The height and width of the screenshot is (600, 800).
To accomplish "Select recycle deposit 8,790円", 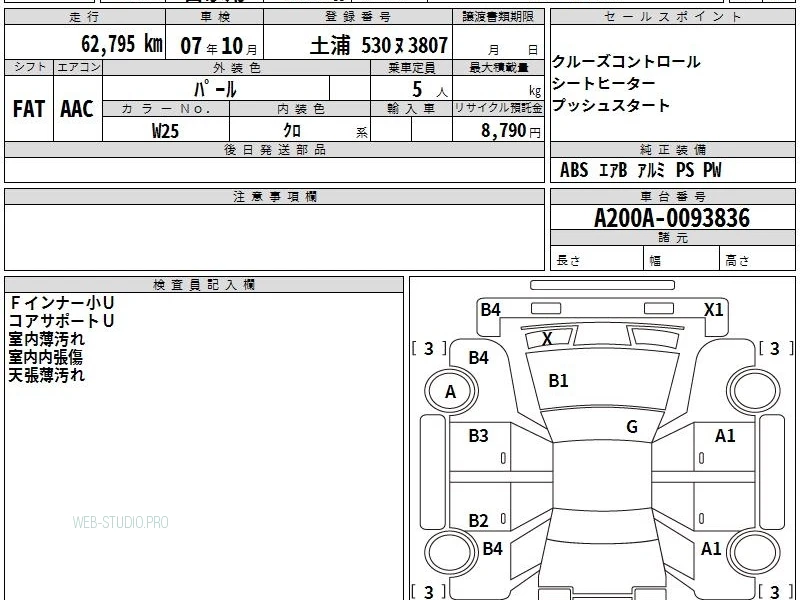I will tap(511, 131).
